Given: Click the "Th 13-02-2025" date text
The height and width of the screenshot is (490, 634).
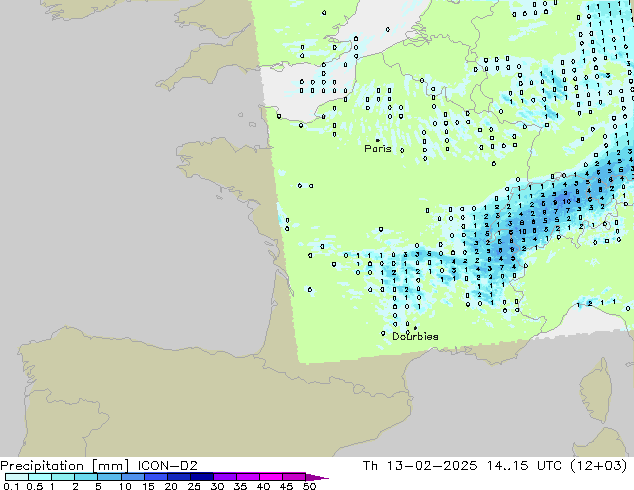Looking at the screenshot, I should 420,466.
